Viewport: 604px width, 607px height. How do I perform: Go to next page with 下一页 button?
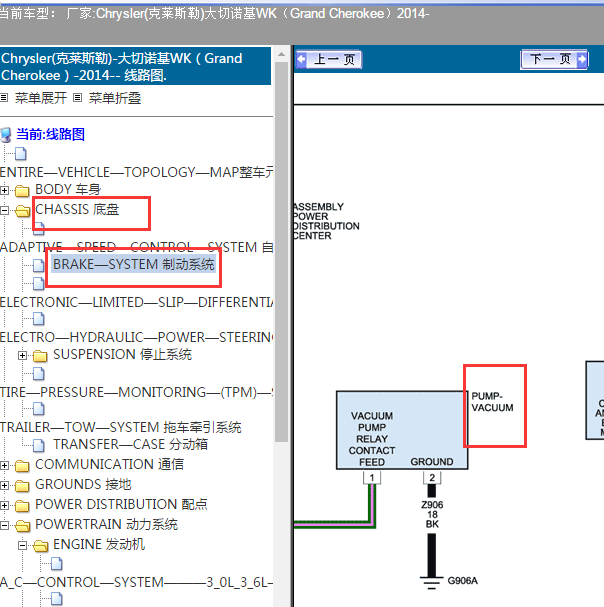pyautogui.click(x=554, y=59)
